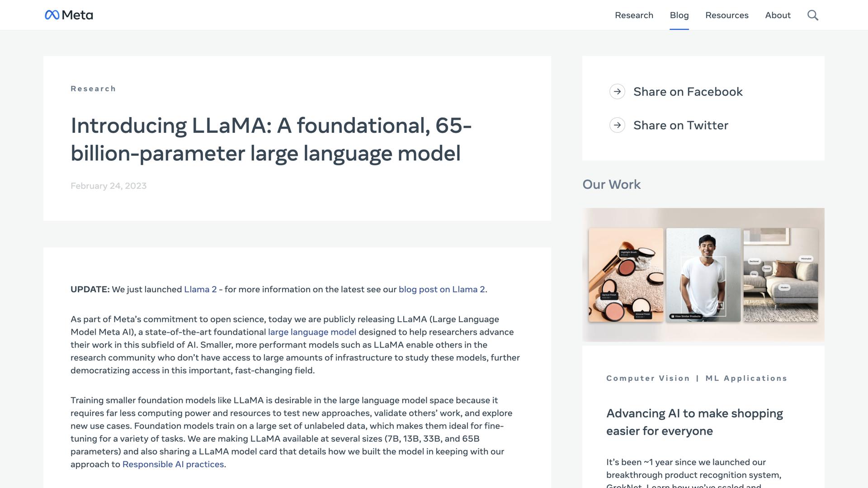Click the Responsible AI practices link
Image resolution: width=868 pixels, height=488 pixels.
coord(173,465)
